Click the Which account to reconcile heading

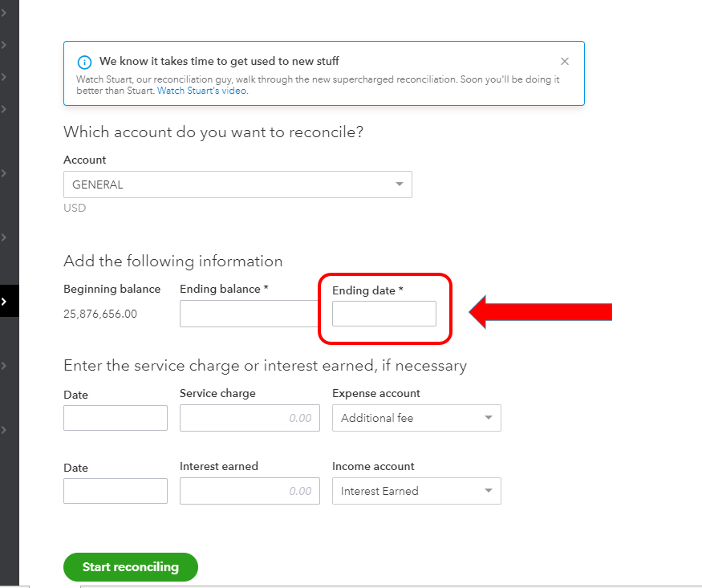click(213, 132)
